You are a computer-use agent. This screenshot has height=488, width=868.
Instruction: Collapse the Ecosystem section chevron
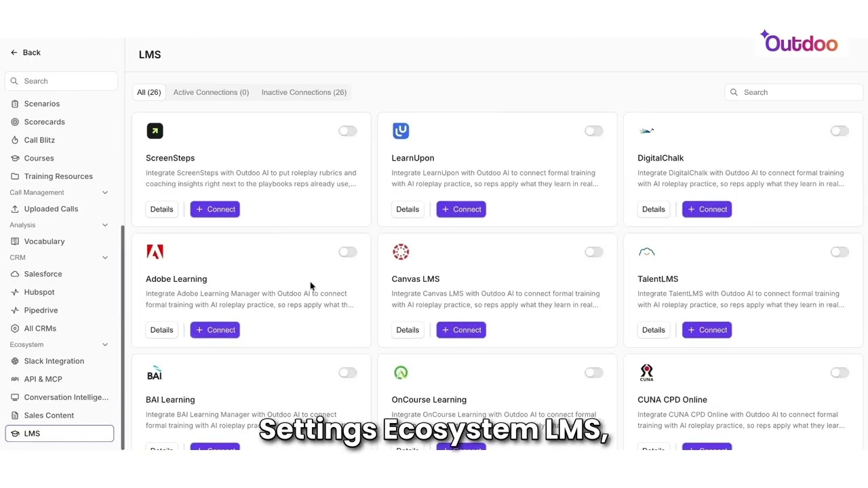[x=105, y=344]
